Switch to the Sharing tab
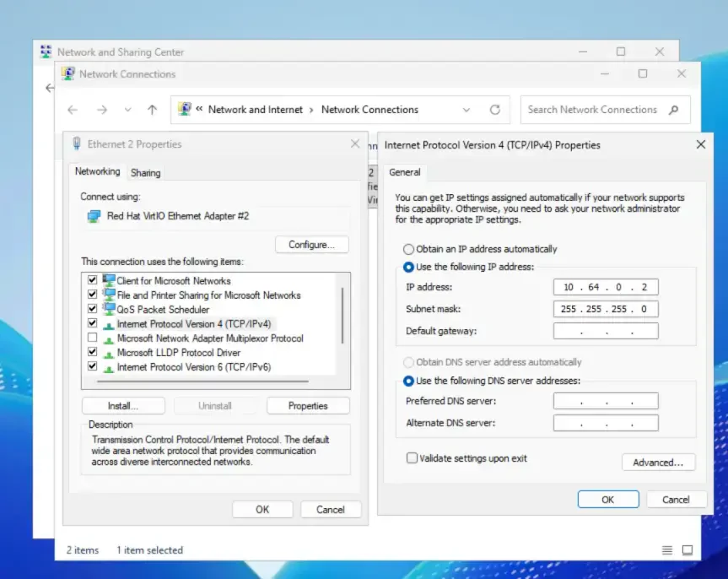This screenshot has width=728, height=579. pos(145,172)
